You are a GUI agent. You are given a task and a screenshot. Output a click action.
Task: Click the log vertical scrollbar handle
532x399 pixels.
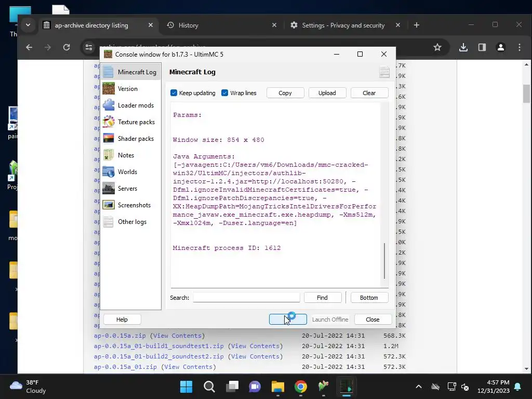pyautogui.click(x=384, y=261)
